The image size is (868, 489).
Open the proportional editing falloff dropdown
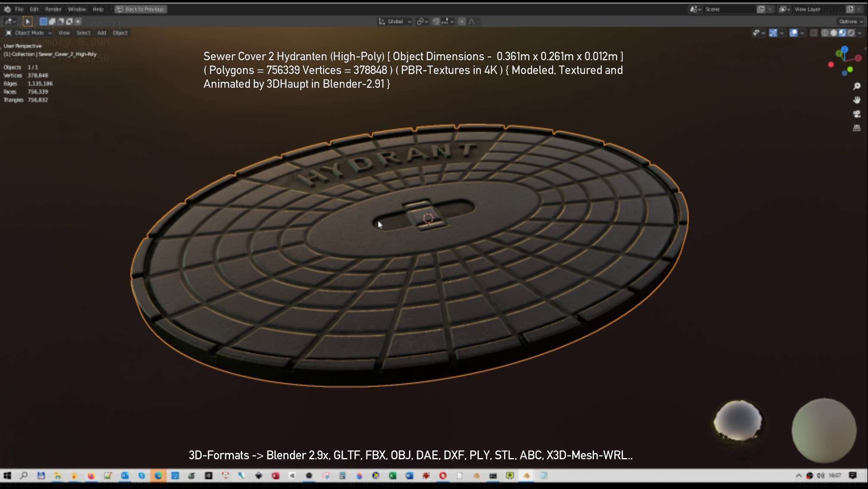473,22
